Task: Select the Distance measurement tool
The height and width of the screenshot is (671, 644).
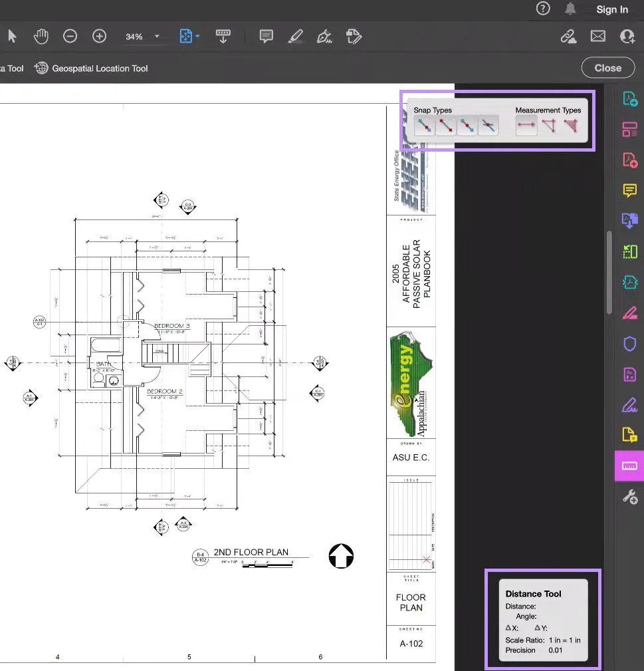Action: (x=526, y=125)
